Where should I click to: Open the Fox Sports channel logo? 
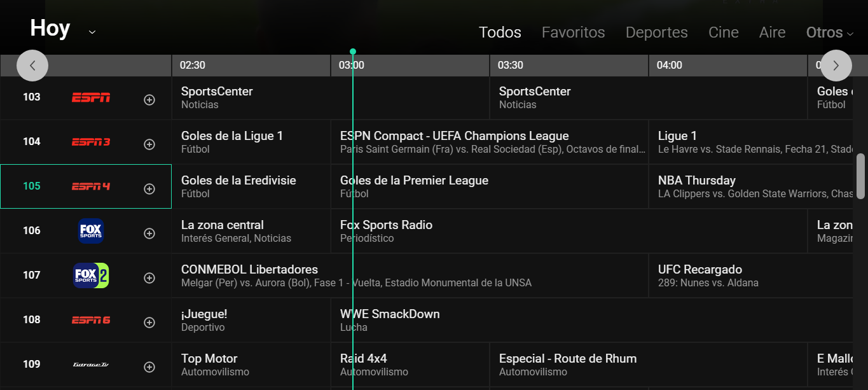point(91,231)
